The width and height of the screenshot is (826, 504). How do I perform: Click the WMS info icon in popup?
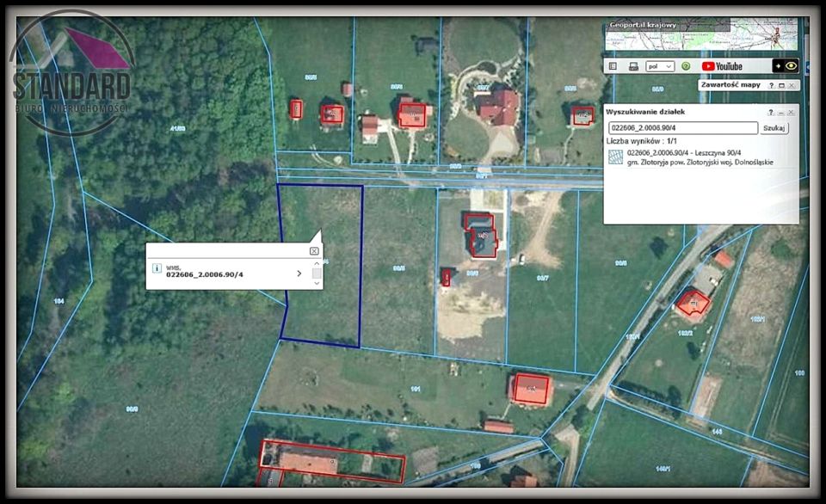pos(157,268)
